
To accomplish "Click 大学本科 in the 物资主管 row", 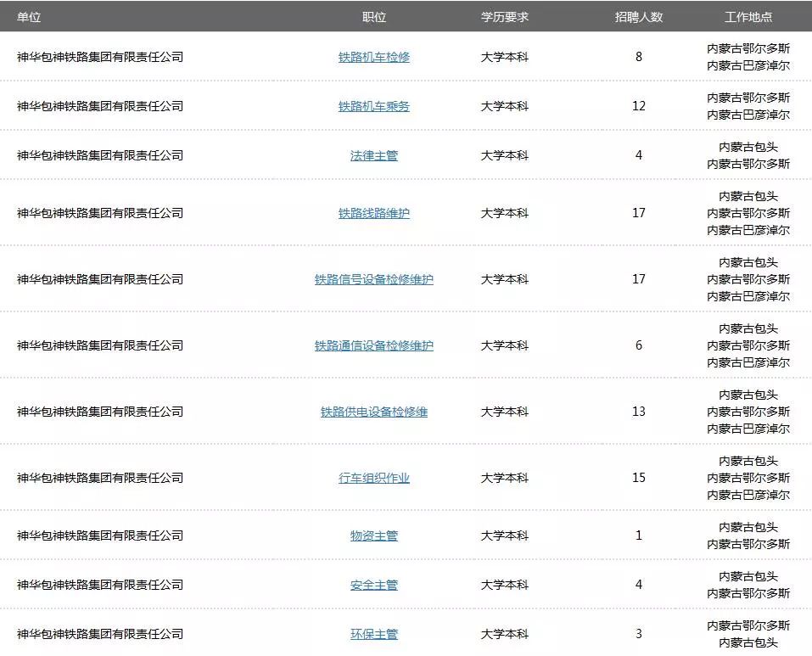I will coord(504,535).
